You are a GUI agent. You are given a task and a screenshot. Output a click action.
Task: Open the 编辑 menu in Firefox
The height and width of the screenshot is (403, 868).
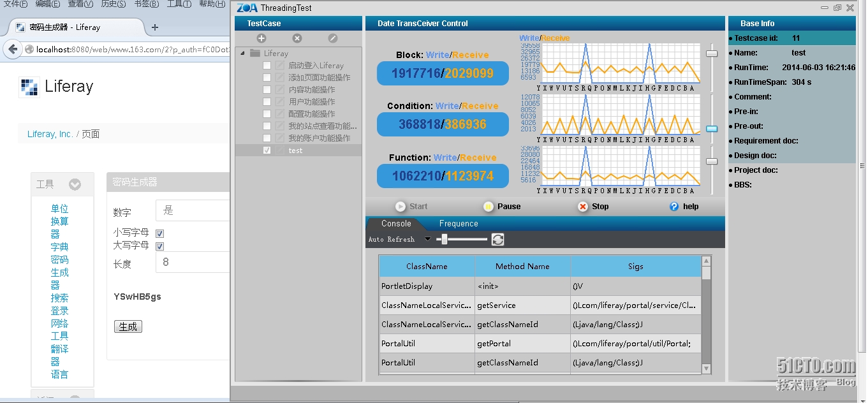pyautogui.click(x=48, y=4)
